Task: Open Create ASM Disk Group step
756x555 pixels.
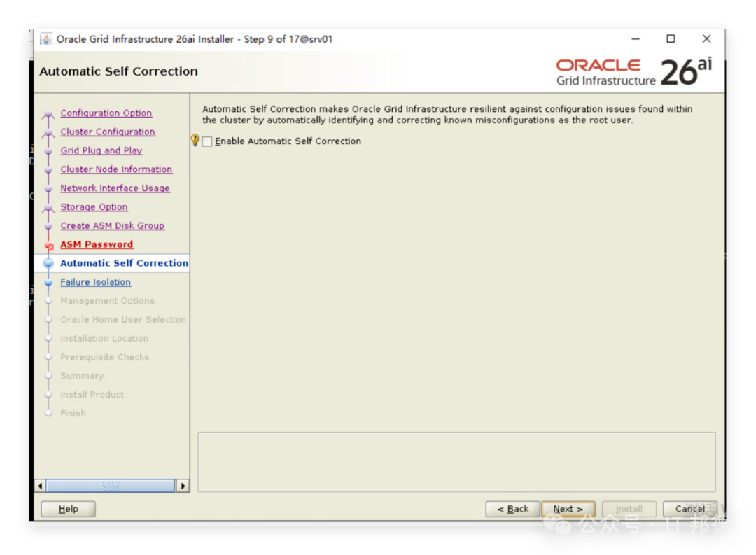Action: 112,225
